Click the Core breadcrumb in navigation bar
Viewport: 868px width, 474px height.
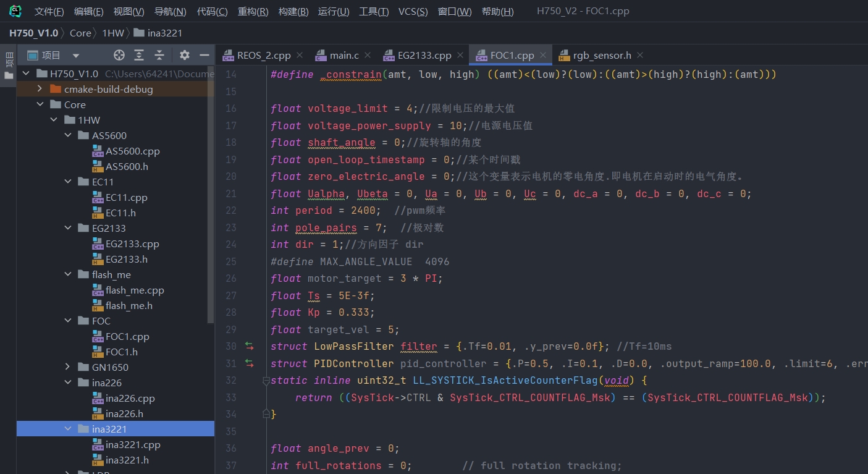click(x=80, y=33)
